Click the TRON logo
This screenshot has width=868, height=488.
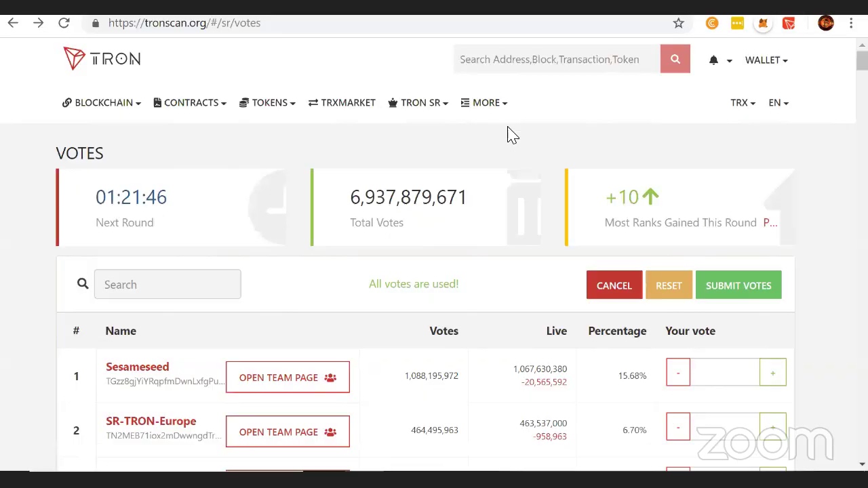(x=102, y=59)
